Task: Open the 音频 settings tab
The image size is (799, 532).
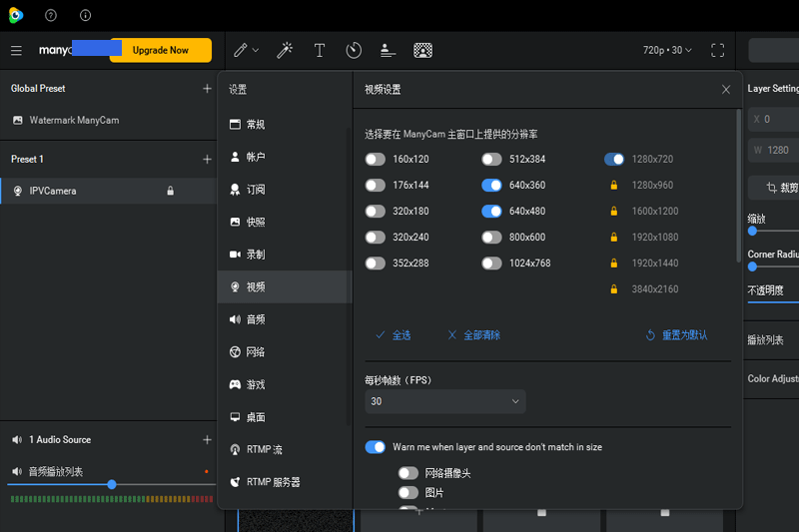Action: [285, 319]
